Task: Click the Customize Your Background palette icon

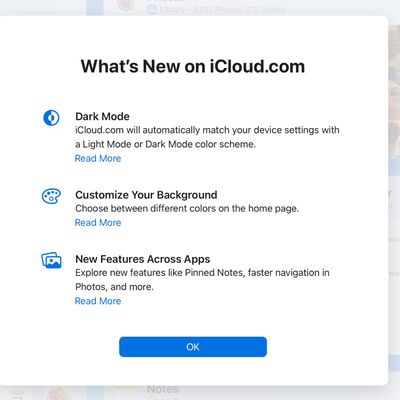Action: 51,196
